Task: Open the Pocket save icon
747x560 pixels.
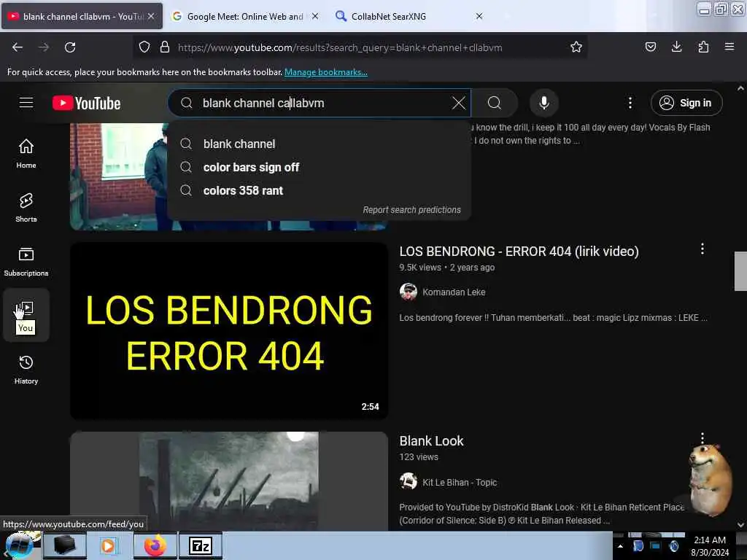Action: [650, 47]
